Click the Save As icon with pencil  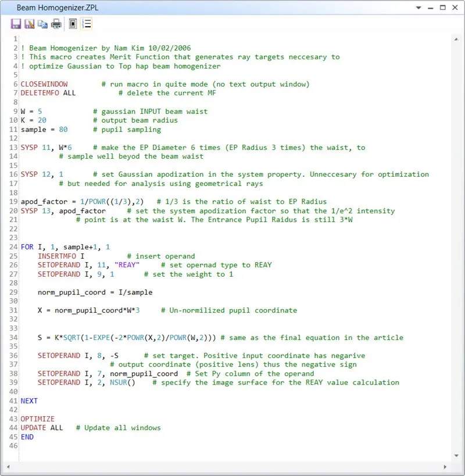[x=29, y=24]
